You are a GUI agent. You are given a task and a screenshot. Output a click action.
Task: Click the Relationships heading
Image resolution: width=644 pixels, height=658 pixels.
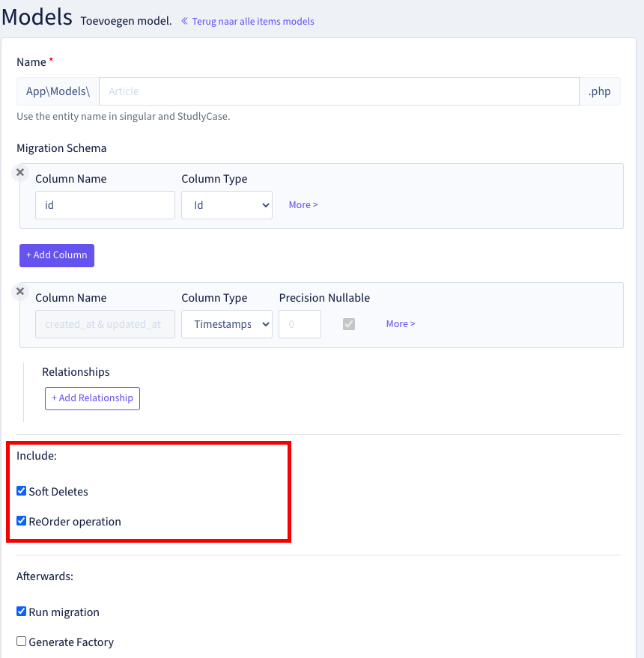76,372
